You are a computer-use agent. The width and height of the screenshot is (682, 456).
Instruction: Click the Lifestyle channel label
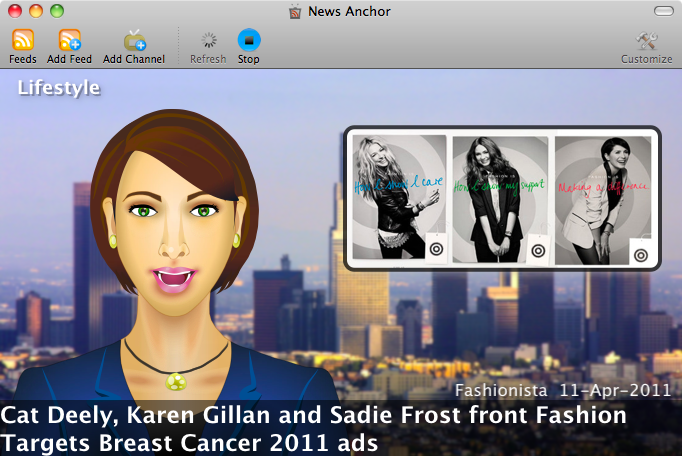(x=59, y=88)
